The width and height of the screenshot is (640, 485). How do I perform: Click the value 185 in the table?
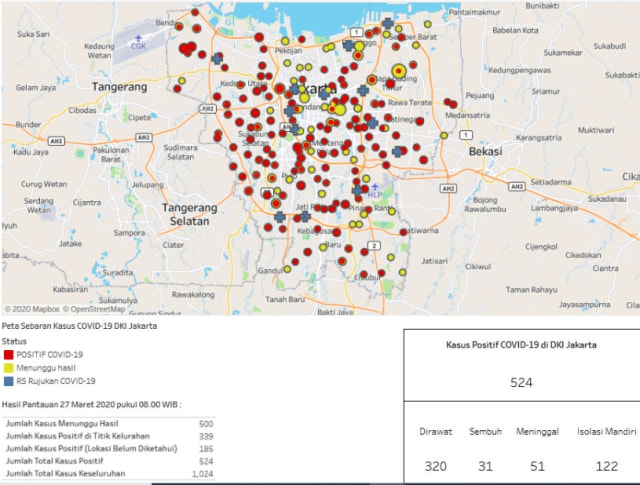click(206, 449)
